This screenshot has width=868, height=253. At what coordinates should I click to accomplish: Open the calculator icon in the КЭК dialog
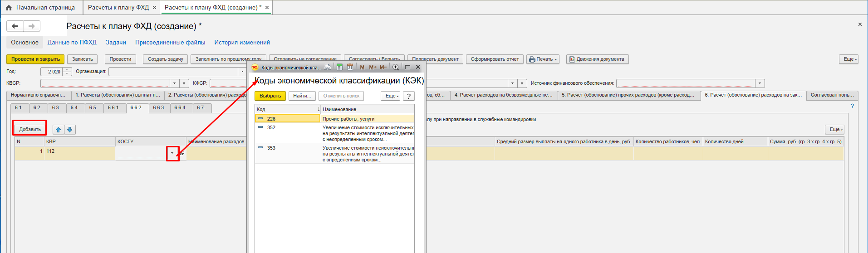(x=339, y=67)
